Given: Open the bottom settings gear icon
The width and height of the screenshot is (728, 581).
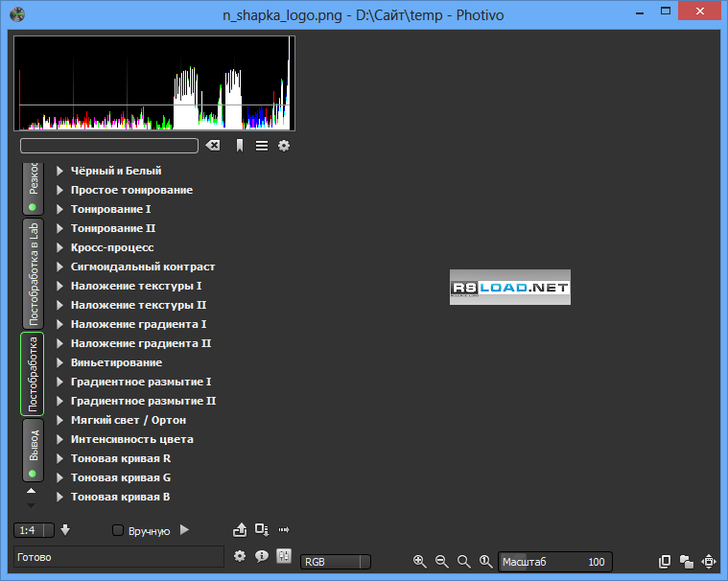Looking at the screenshot, I should 240,556.
